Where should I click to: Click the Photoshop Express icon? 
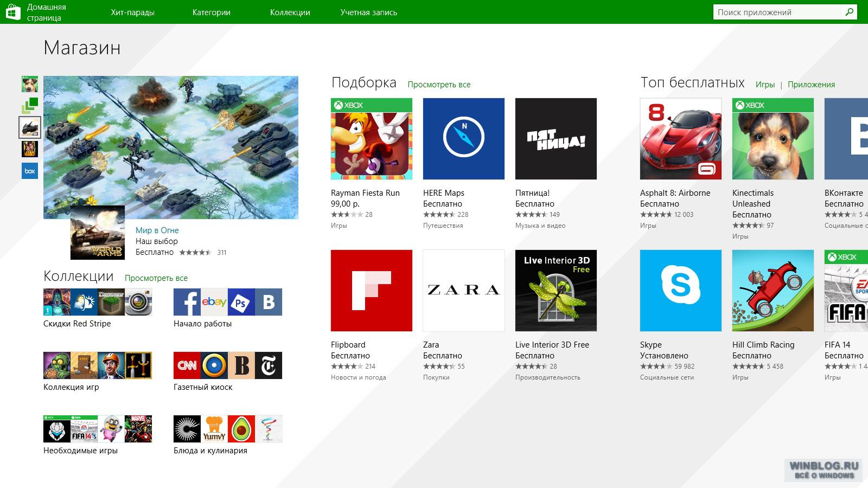(241, 302)
